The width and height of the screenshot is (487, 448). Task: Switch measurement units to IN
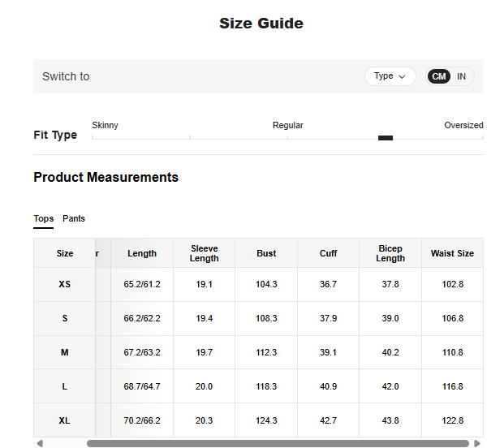pos(461,76)
